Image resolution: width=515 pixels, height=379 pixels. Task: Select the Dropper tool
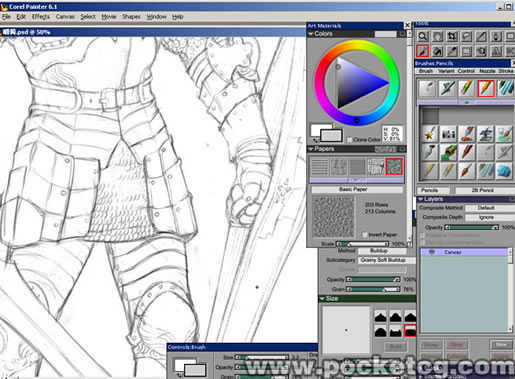pyautogui.click(x=452, y=51)
